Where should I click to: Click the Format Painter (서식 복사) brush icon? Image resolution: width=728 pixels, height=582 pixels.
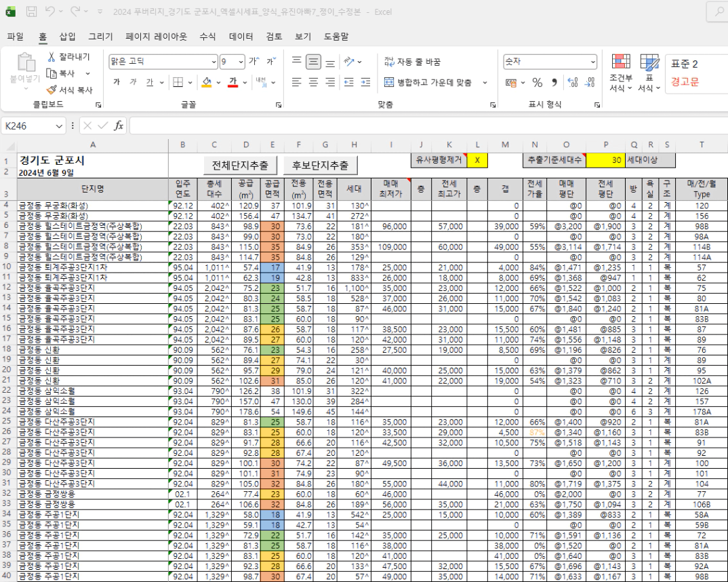[52, 90]
